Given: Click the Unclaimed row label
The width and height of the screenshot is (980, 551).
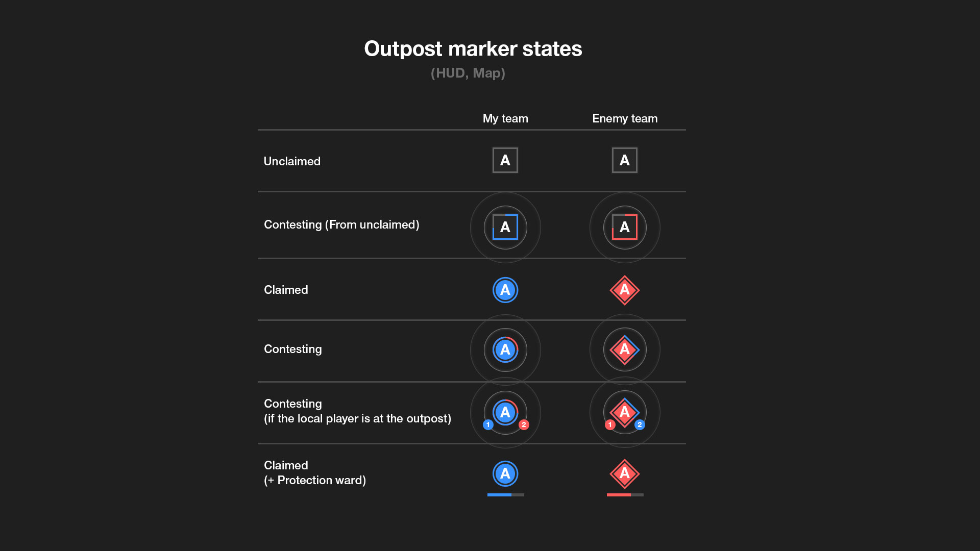Looking at the screenshot, I should (292, 161).
